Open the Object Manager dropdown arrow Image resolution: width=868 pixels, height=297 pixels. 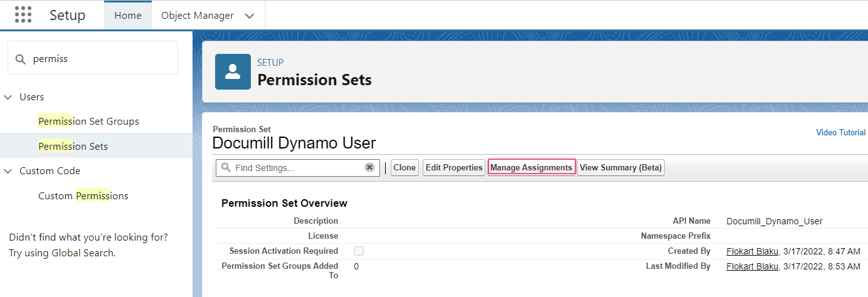tap(250, 16)
